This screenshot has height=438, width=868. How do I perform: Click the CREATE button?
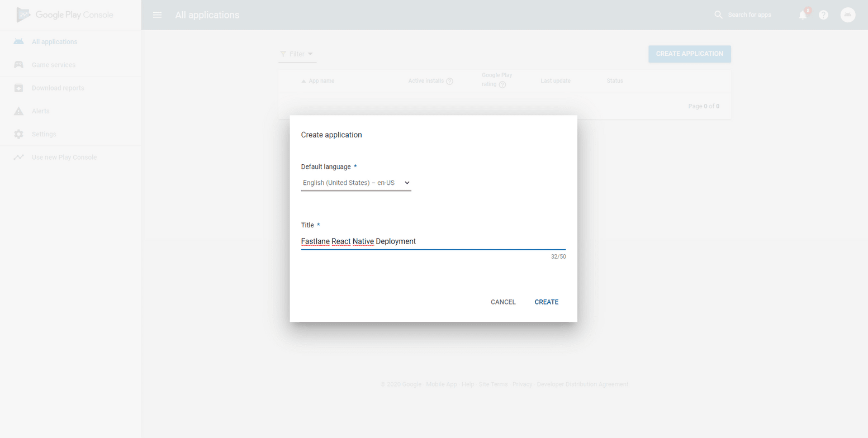pyautogui.click(x=546, y=302)
